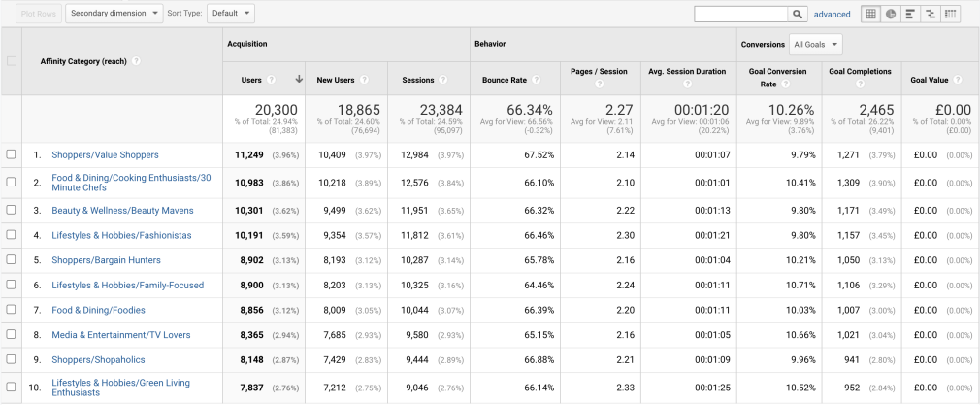The image size is (980, 405).
Task: Select the performance bar view icon
Action: (x=911, y=14)
